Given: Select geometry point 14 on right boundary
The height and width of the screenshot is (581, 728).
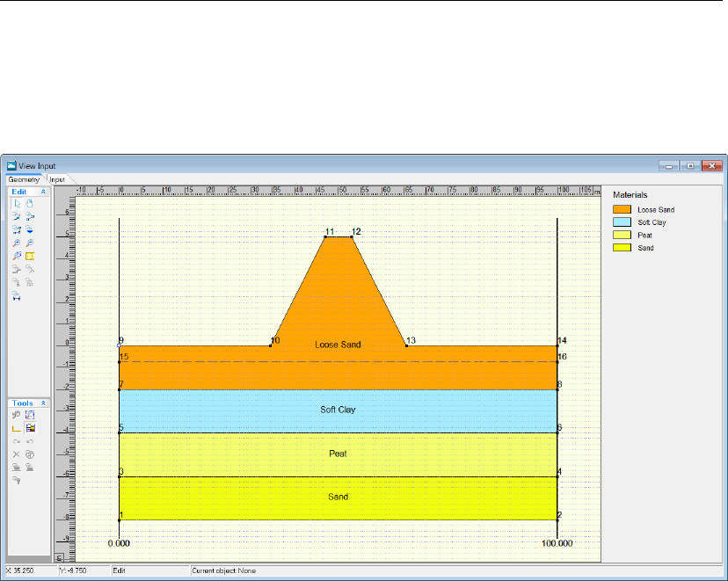Looking at the screenshot, I should [x=557, y=345].
